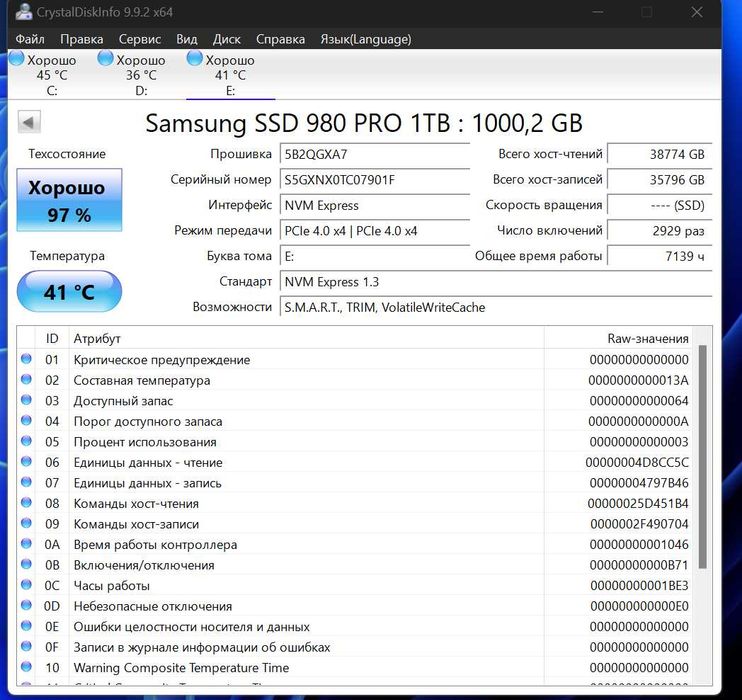Select row Единицы данных - запись
This screenshot has height=700, width=742.
pyautogui.click(x=355, y=483)
